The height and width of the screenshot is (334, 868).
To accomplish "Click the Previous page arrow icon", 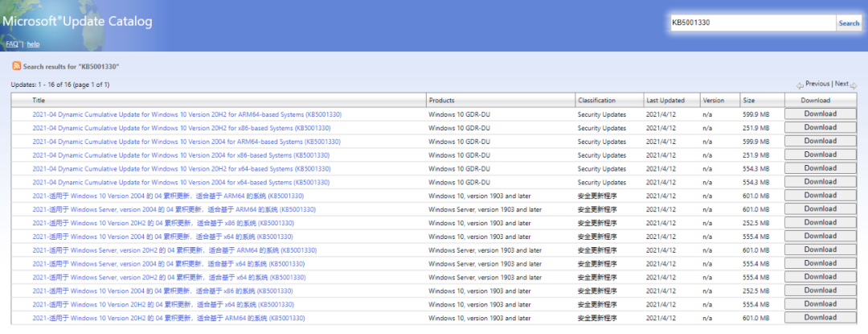I will 800,85.
